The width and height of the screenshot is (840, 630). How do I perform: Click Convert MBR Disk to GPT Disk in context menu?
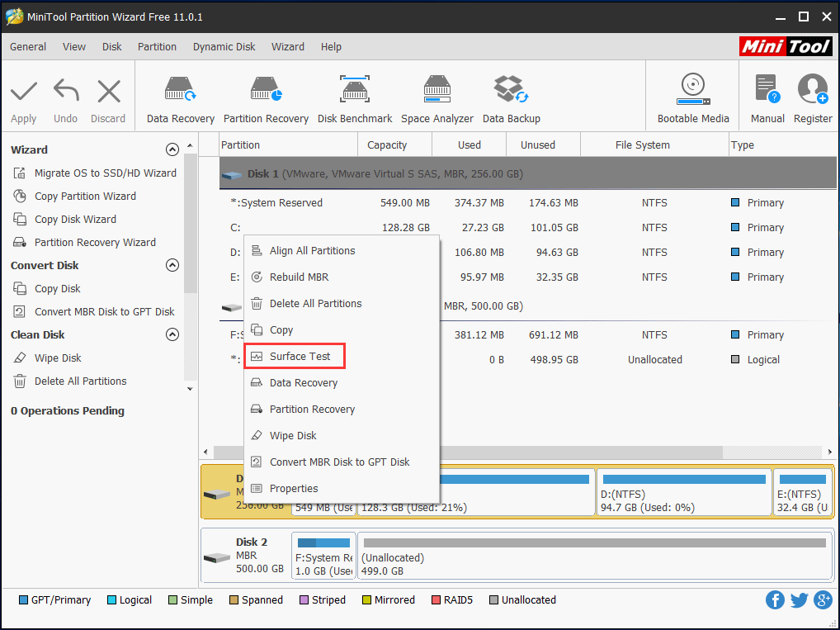tap(342, 462)
